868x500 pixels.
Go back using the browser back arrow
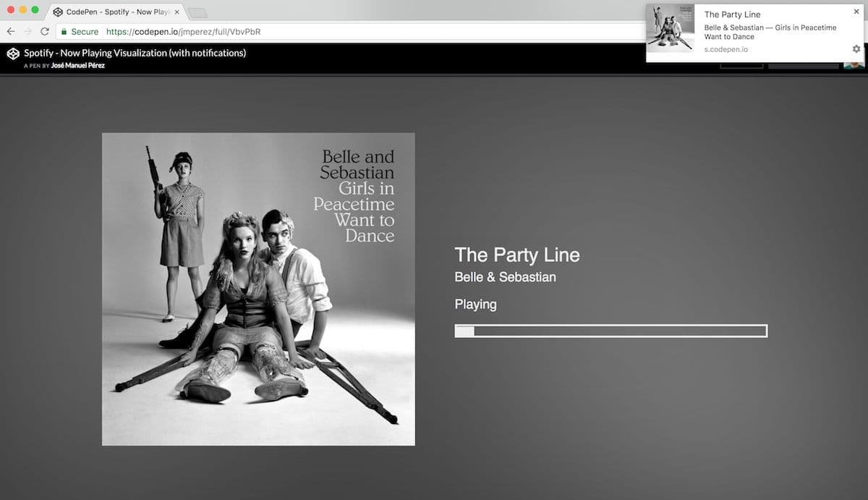[9, 32]
